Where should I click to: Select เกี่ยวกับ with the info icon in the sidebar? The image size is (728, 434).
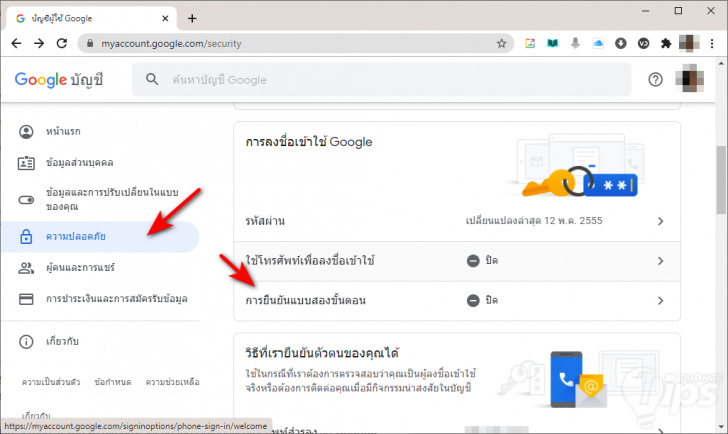[x=100, y=342]
